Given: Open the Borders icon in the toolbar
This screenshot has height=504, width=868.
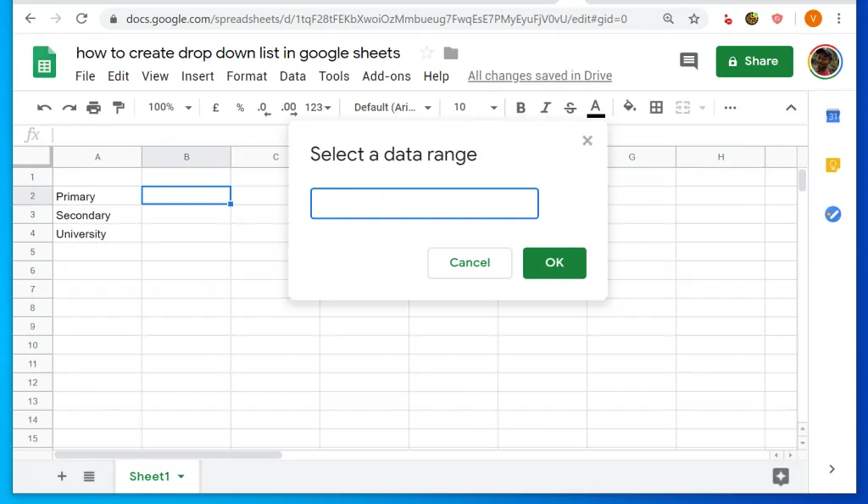Looking at the screenshot, I should click(657, 107).
